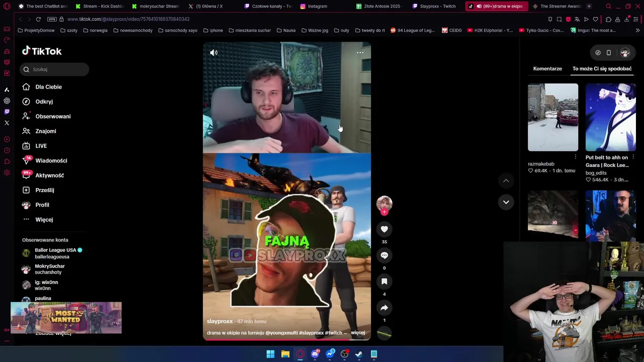The height and width of the screenshot is (362, 644).
Task: Open the video three-dots options menu
Action: [x=360, y=52]
